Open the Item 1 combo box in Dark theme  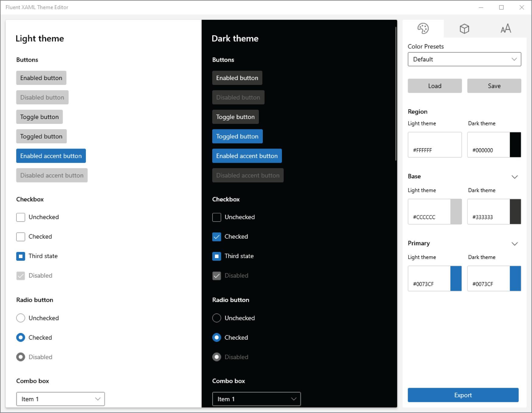(256, 399)
